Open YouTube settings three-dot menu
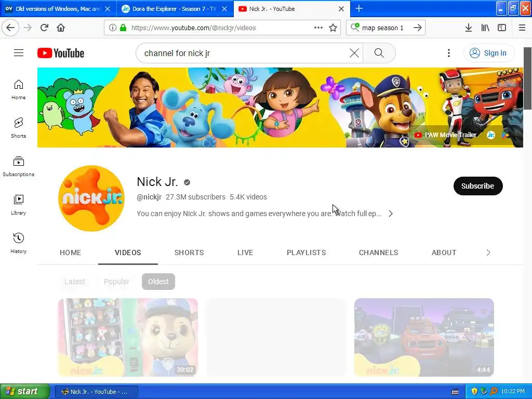Viewport: 532px width, 399px height. [448, 53]
